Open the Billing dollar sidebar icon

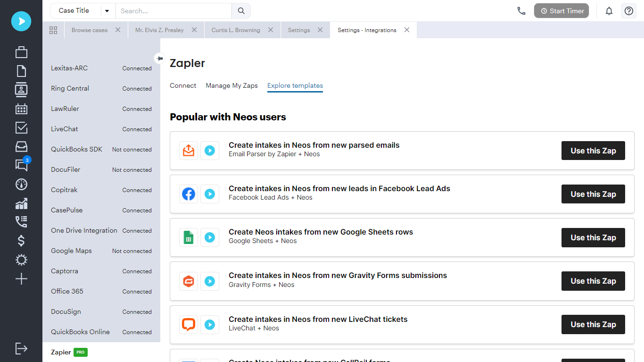pos(21,241)
